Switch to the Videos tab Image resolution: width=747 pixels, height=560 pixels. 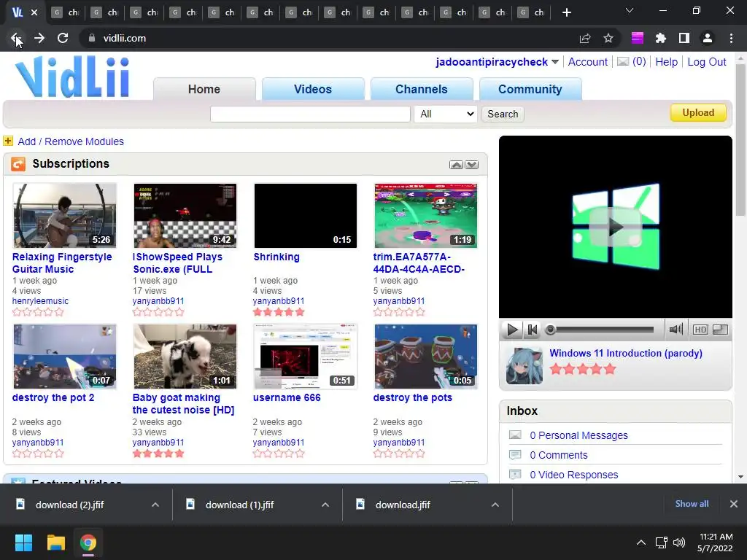click(313, 89)
